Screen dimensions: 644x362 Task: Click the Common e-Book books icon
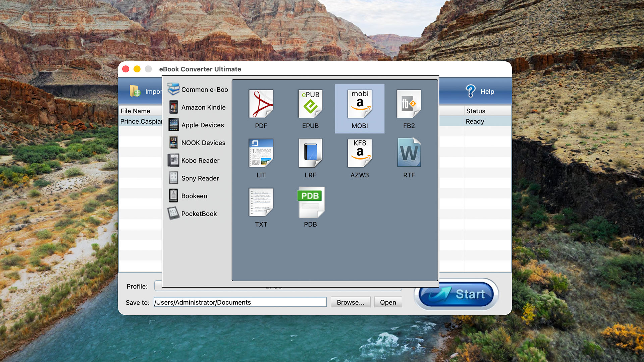pos(173,89)
